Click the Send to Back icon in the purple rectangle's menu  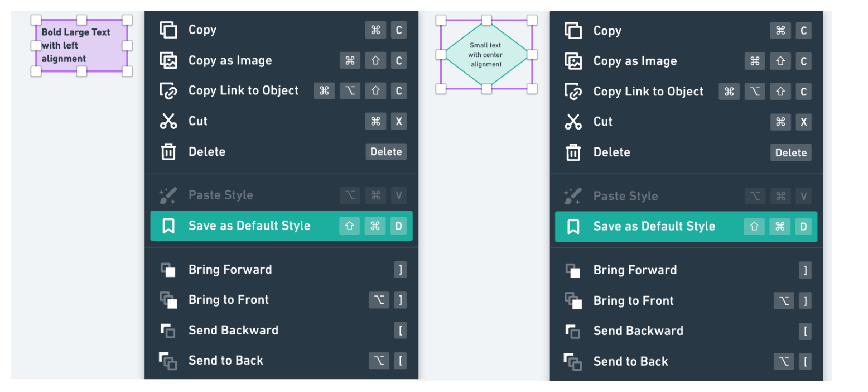click(x=168, y=361)
